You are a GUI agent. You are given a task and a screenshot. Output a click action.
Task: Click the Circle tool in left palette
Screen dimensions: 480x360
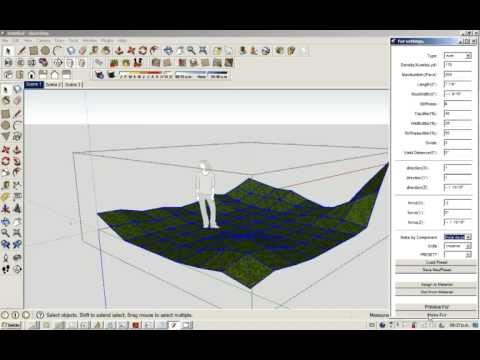point(6,125)
